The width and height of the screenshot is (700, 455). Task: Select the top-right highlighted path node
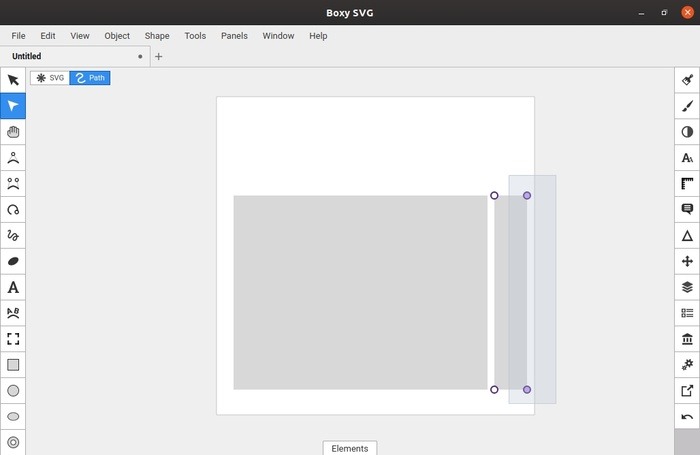point(527,196)
